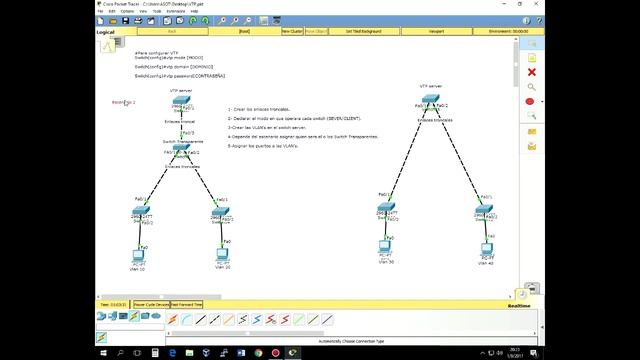The width and height of the screenshot is (640, 360).
Task: Pick the red Serial DCE cable with clock
Action: (271, 319)
